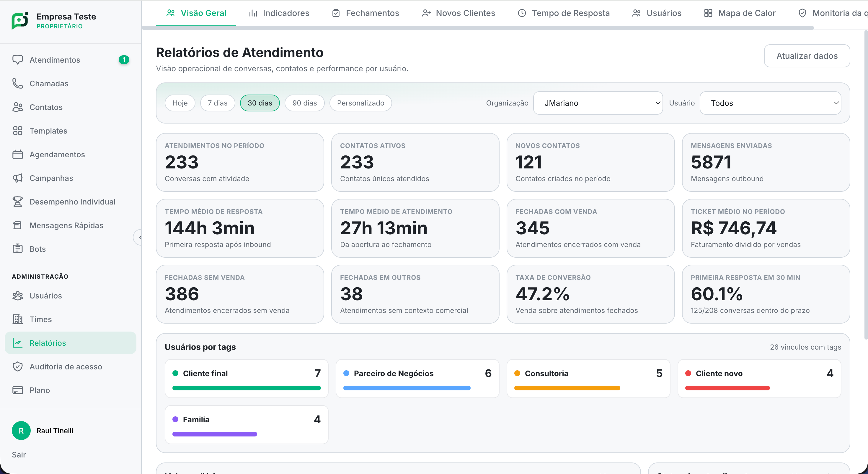Click the Indicadores bar chart icon
Screen dimensions: 868x474
253,13
